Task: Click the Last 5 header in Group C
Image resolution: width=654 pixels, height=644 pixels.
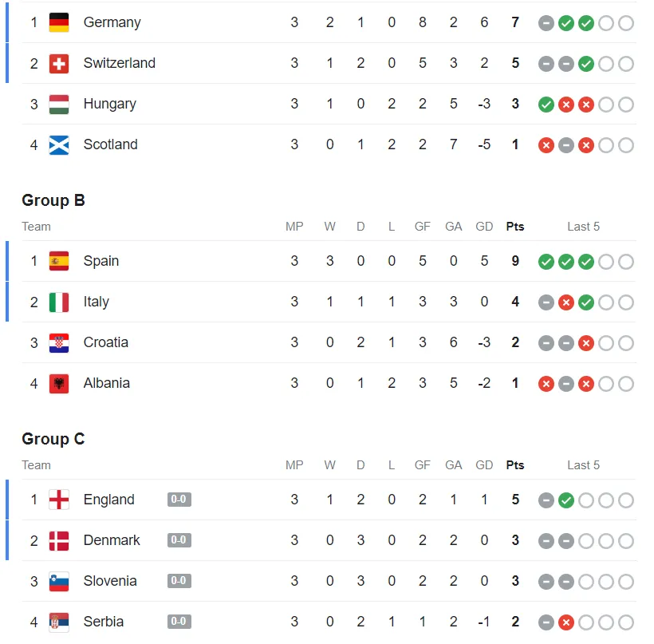Action: click(x=583, y=465)
